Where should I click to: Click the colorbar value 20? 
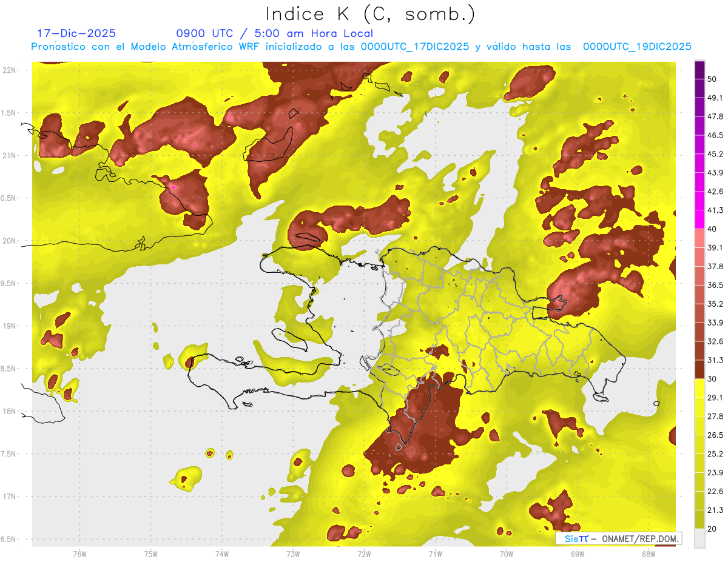713,529
